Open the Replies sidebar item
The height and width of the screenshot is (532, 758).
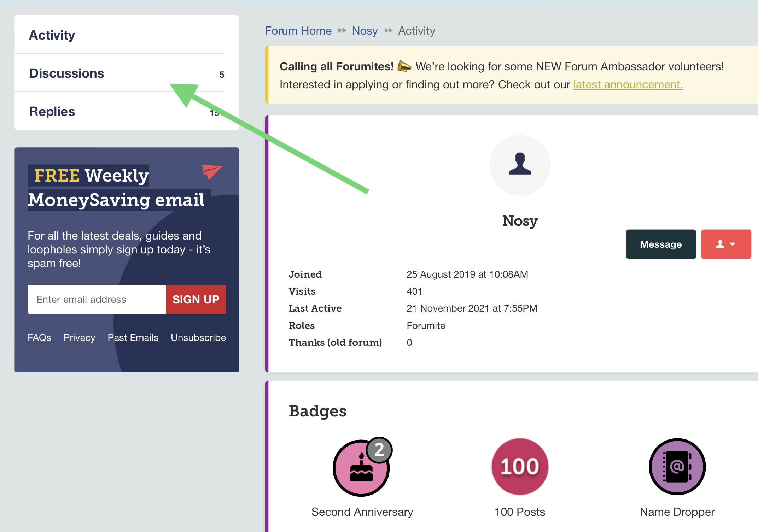[x=52, y=111]
